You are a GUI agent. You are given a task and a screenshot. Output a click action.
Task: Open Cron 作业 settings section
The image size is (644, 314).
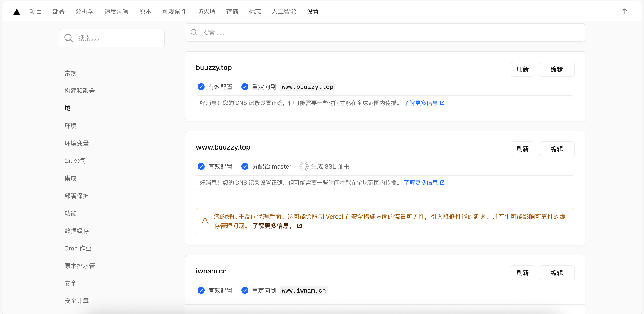point(78,249)
